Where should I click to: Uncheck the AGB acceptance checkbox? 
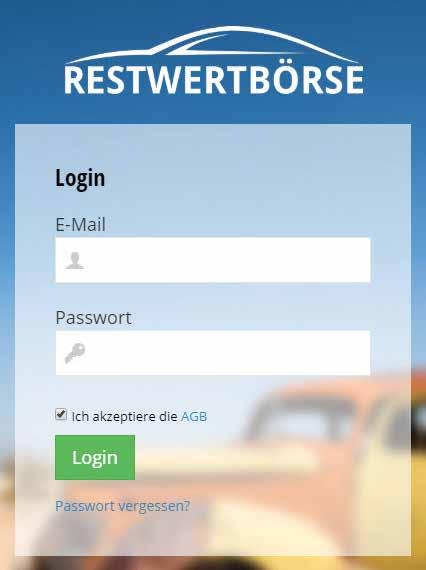(x=61, y=414)
